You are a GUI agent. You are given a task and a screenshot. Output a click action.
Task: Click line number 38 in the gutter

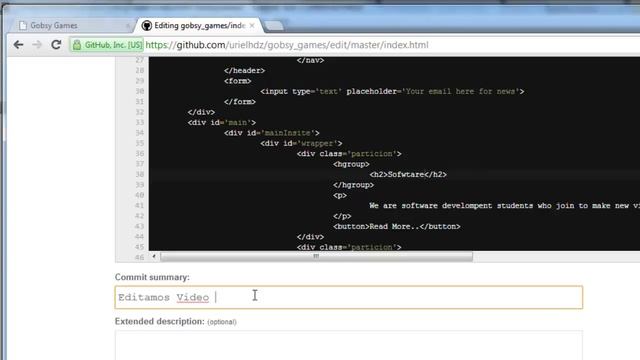(x=140, y=174)
